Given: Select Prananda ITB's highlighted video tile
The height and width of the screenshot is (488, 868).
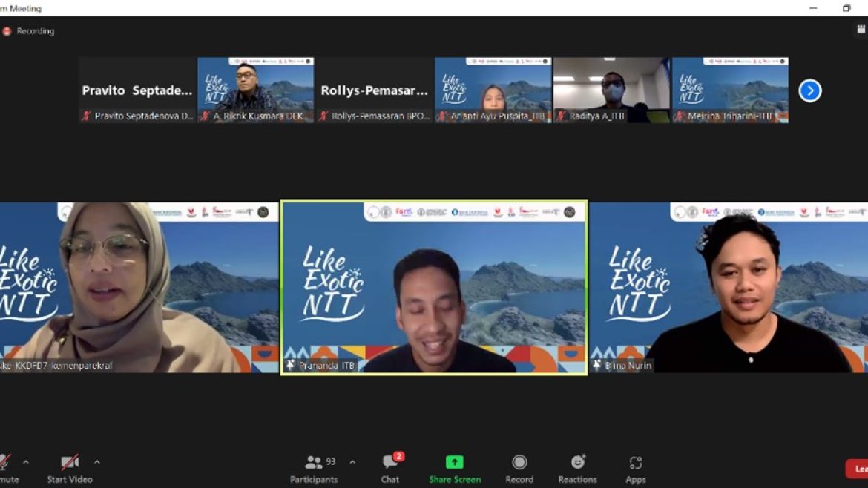Looking at the screenshot, I should (434, 288).
